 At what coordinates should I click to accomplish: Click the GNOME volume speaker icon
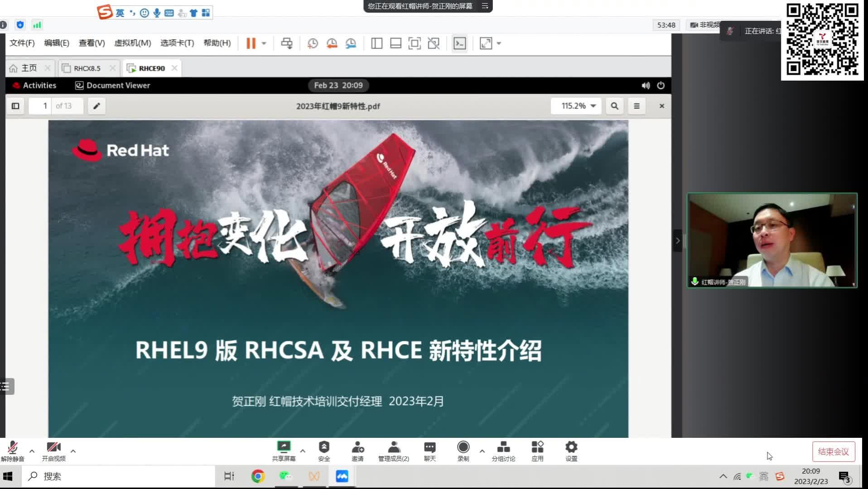click(646, 85)
